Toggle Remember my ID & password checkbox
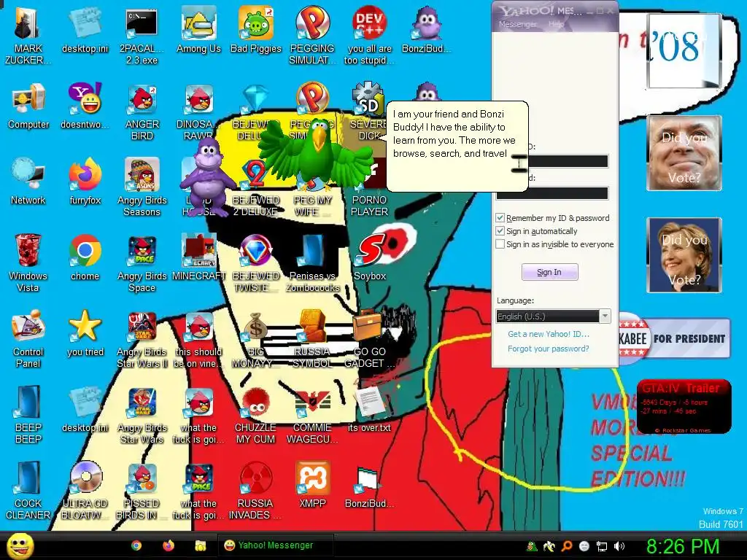The image size is (747, 560). point(500,218)
